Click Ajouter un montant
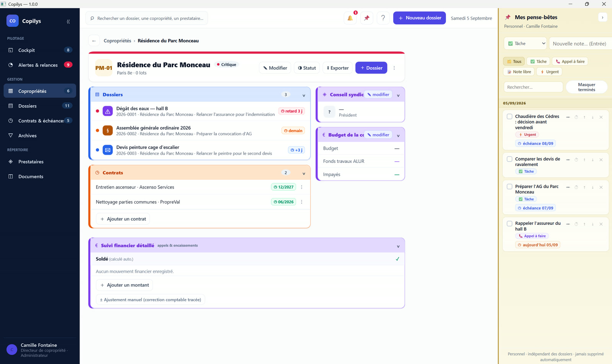The width and height of the screenshot is (612, 364). pos(124,285)
